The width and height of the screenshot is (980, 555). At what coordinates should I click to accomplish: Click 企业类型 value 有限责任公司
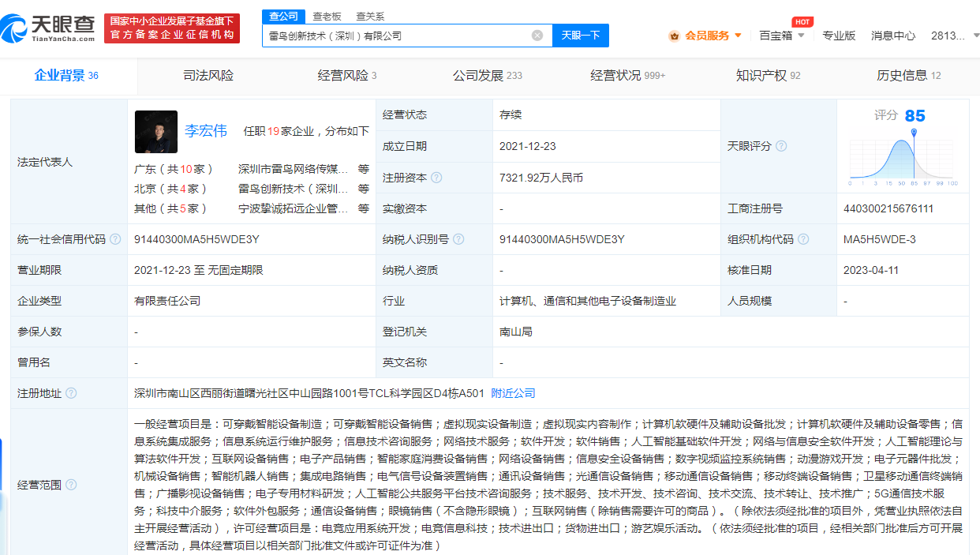tap(168, 301)
